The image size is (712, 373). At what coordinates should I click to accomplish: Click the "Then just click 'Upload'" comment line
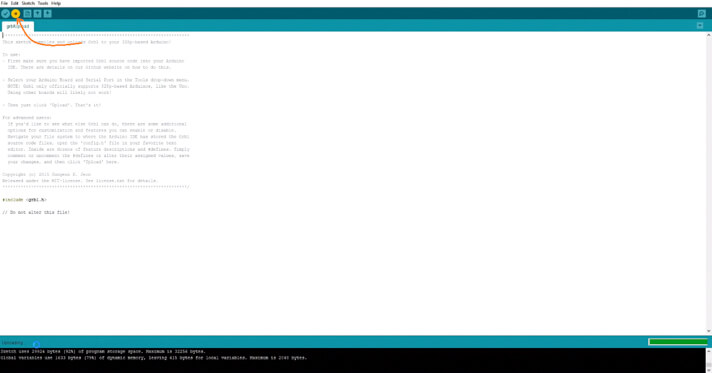click(x=52, y=104)
